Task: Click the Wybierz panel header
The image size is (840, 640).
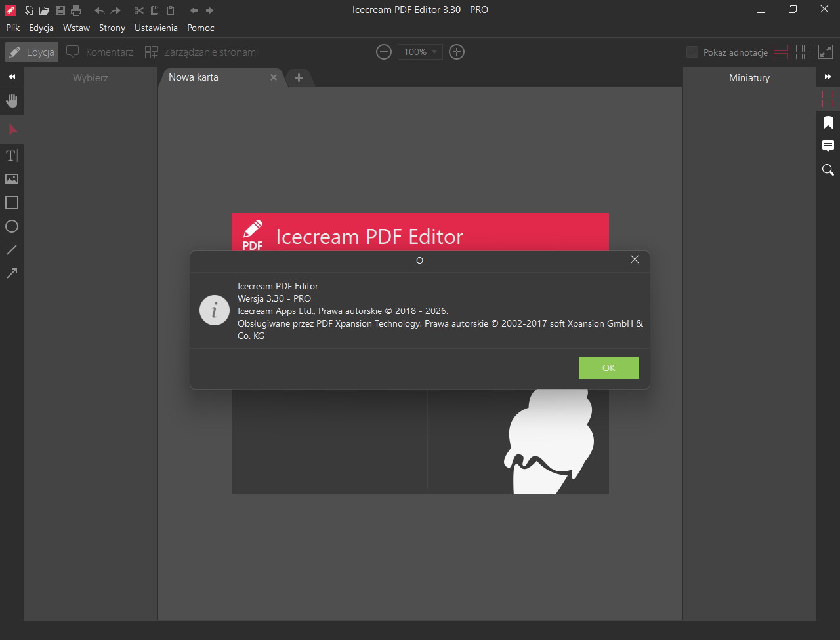Action: 91,77
